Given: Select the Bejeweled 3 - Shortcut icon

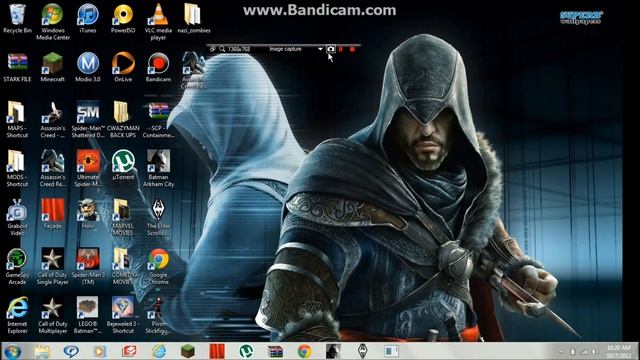Looking at the screenshot, I should (123, 315).
